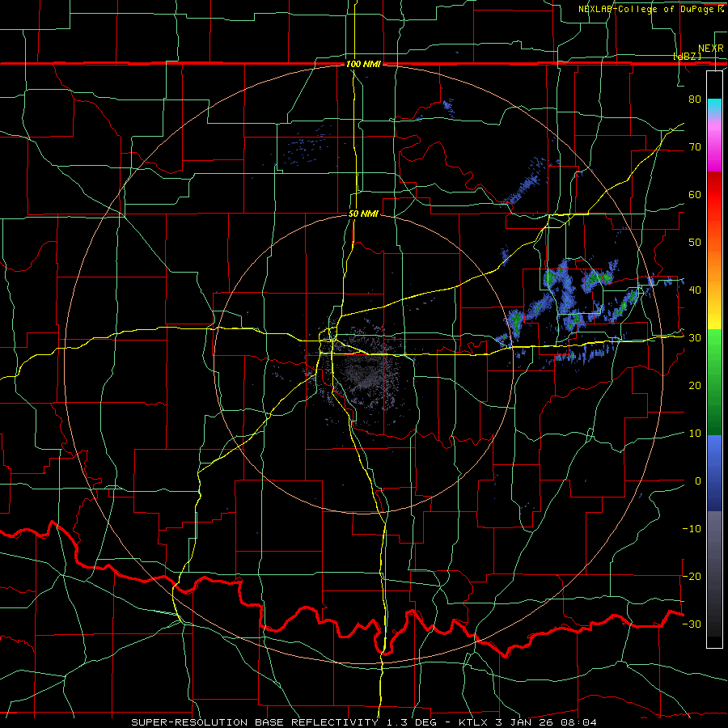The width and height of the screenshot is (728, 728).
Task: Click the "50 NMI" range ring label
Action: pos(363,214)
